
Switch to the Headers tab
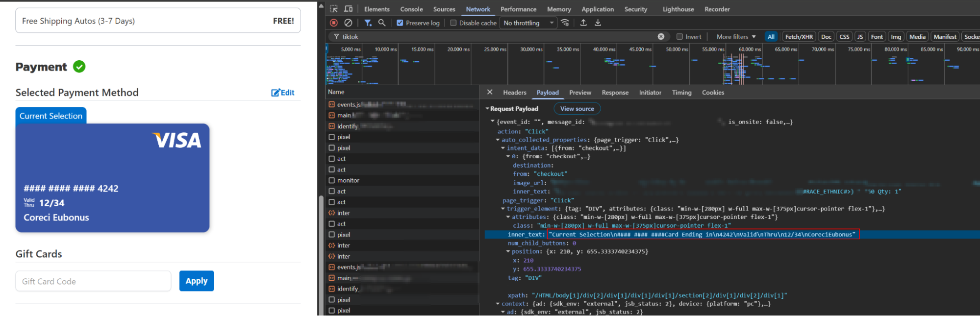(x=514, y=92)
